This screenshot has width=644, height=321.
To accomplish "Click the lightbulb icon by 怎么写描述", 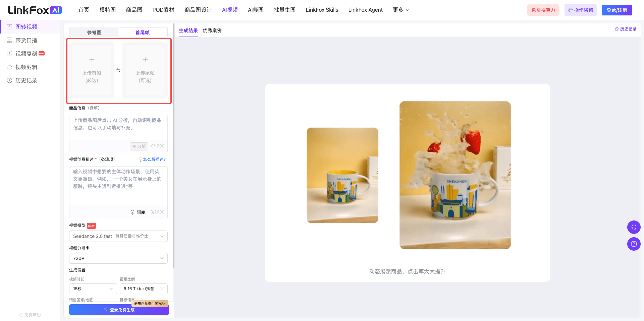I will click(x=141, y=159).
